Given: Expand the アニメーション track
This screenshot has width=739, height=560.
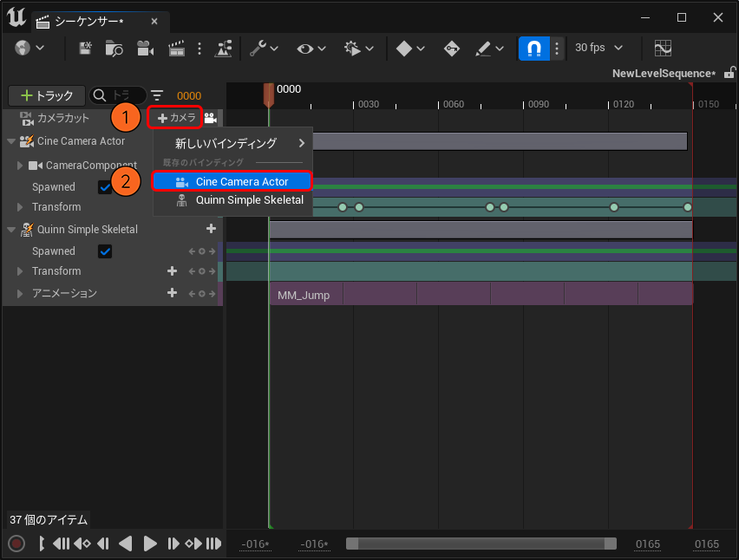Looking at the screenshot, I should pyautogui.click(x=21, y=294).
